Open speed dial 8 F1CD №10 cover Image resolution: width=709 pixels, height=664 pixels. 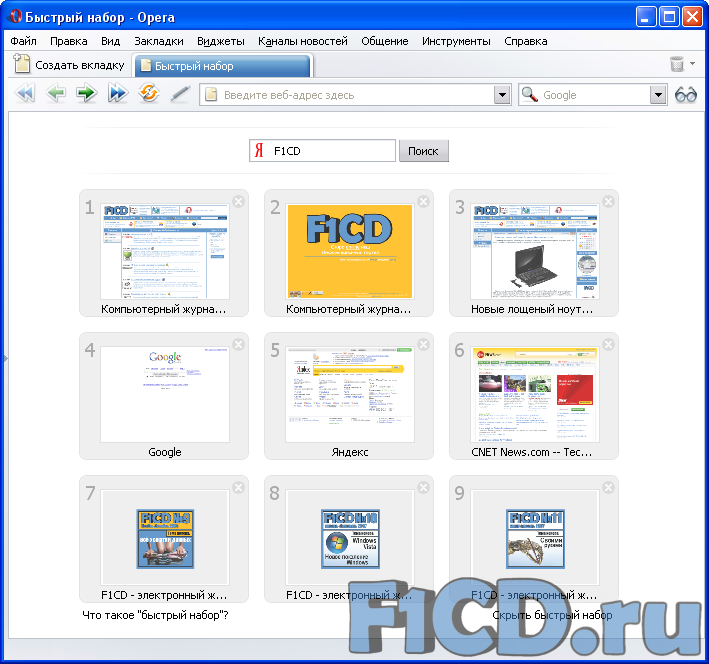tap(350, 538)
